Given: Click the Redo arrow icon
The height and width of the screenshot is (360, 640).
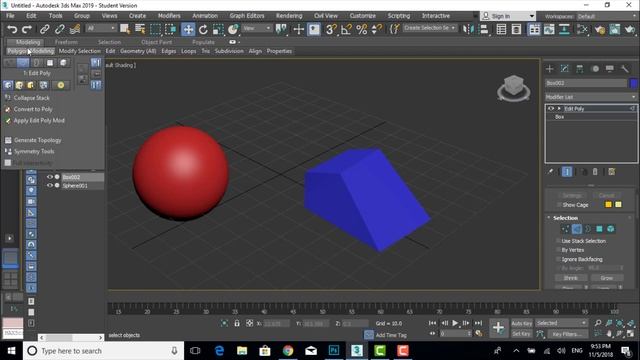Looking at the screenshot, I should click(x=27, y=29).
